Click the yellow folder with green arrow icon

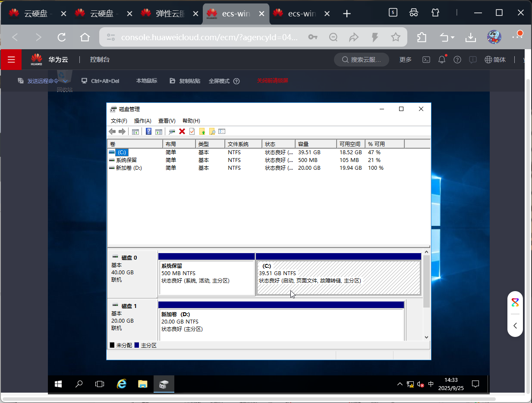[202, 131]
